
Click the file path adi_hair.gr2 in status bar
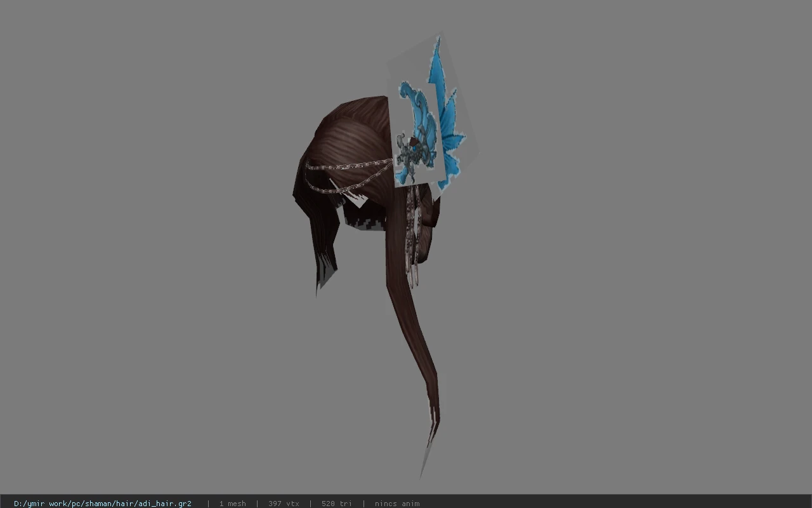pyautogui.click(x=103, y=504)
